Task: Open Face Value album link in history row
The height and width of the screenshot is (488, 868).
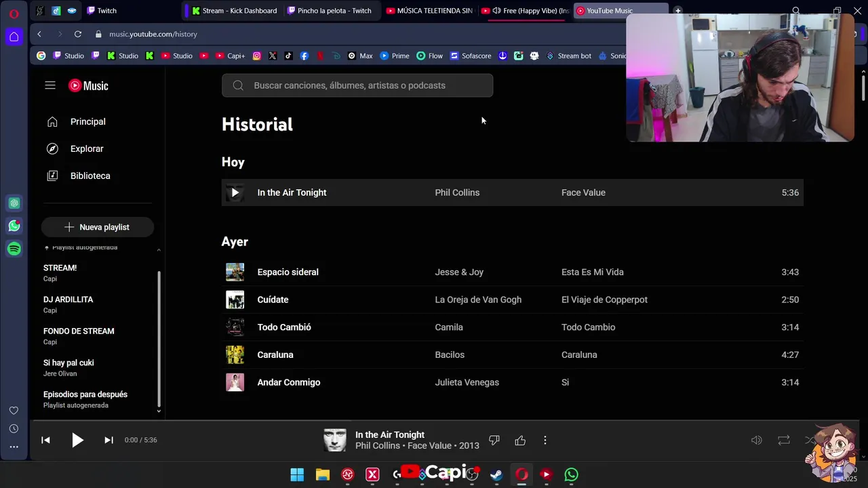Action: pyautogui.click(x=583, y=192)
